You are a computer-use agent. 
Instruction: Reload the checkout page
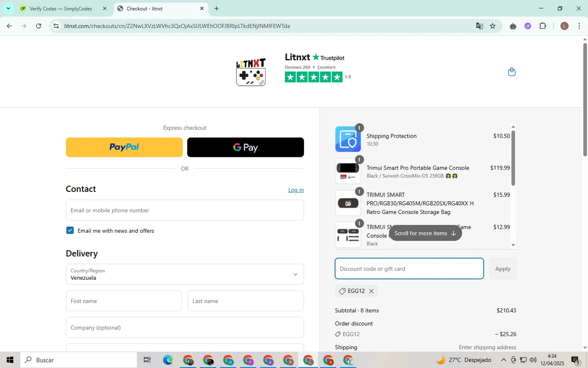(38, 26)
